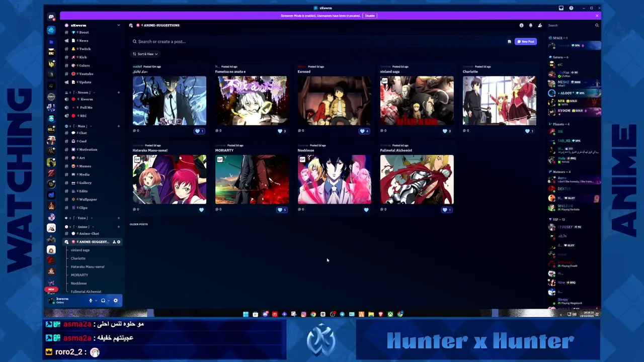644x362 pixels.
Task: Open the Clips channel
Action: click(92, 208)
